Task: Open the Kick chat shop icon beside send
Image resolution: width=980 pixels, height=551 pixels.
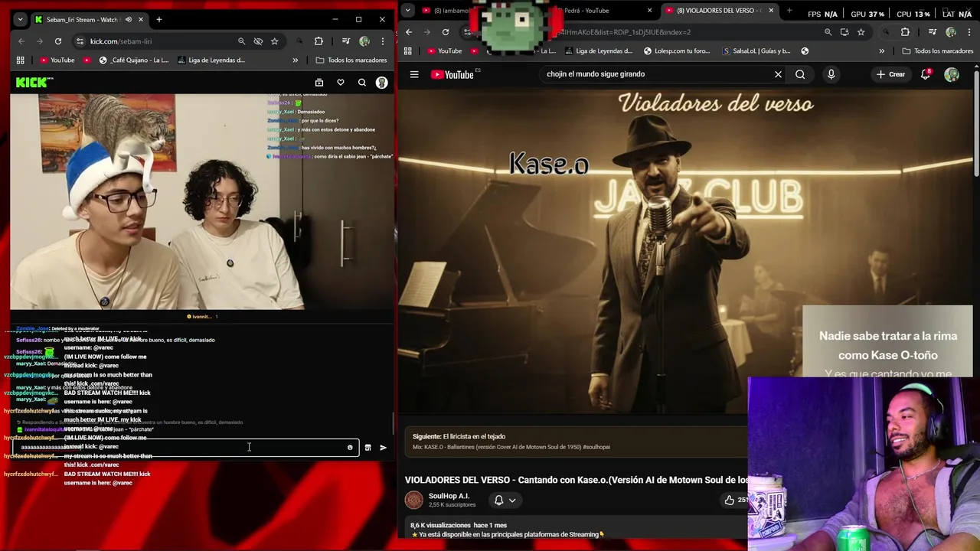Action: point(367,448)
